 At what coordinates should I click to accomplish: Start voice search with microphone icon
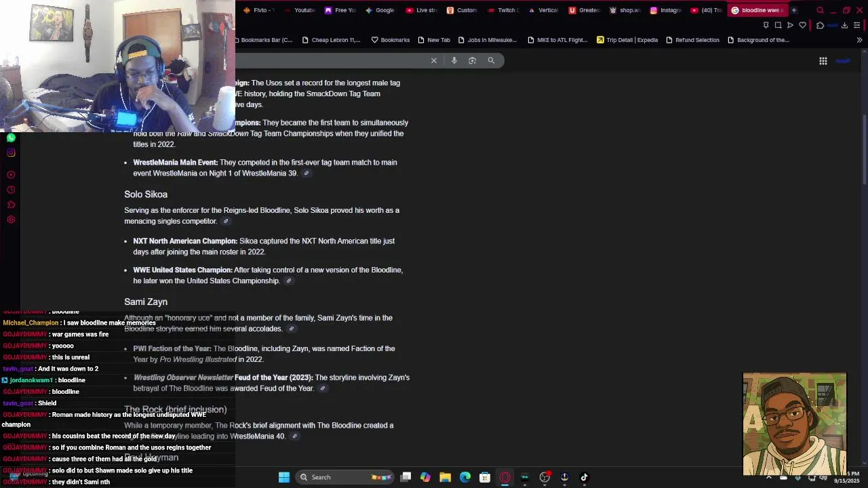pos(454,60)
